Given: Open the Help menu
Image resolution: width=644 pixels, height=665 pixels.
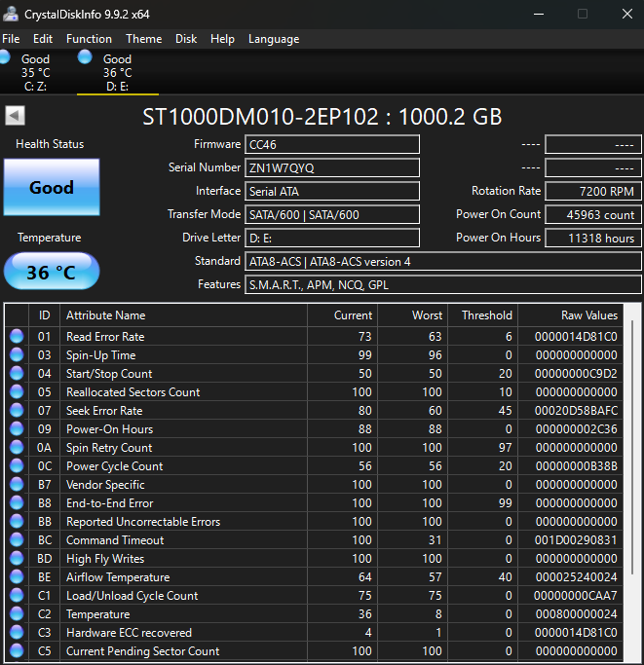Looking at the screenshot, I should (222, 39).
